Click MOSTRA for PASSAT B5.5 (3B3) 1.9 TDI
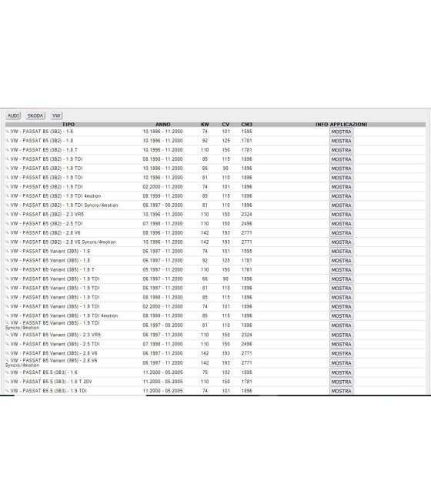The height and width of the screenshot is (504, 431). click(x=341, y=391)
